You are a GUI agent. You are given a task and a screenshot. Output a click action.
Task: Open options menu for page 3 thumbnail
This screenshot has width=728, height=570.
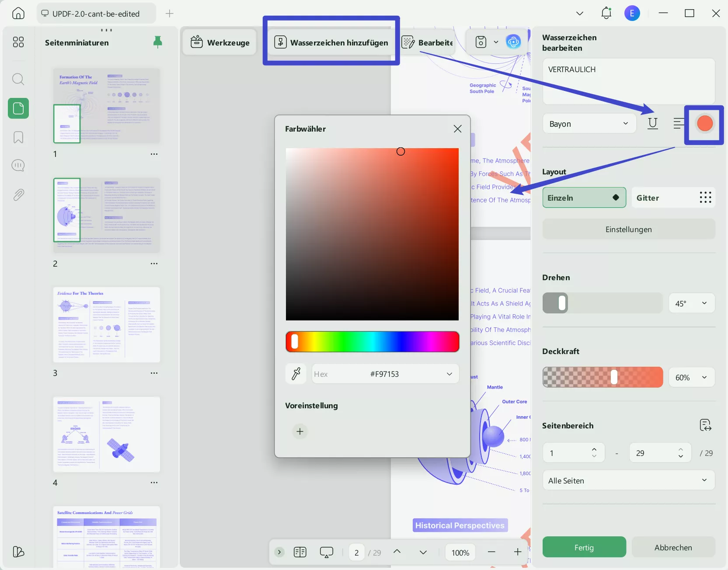(x=154, y=373)
